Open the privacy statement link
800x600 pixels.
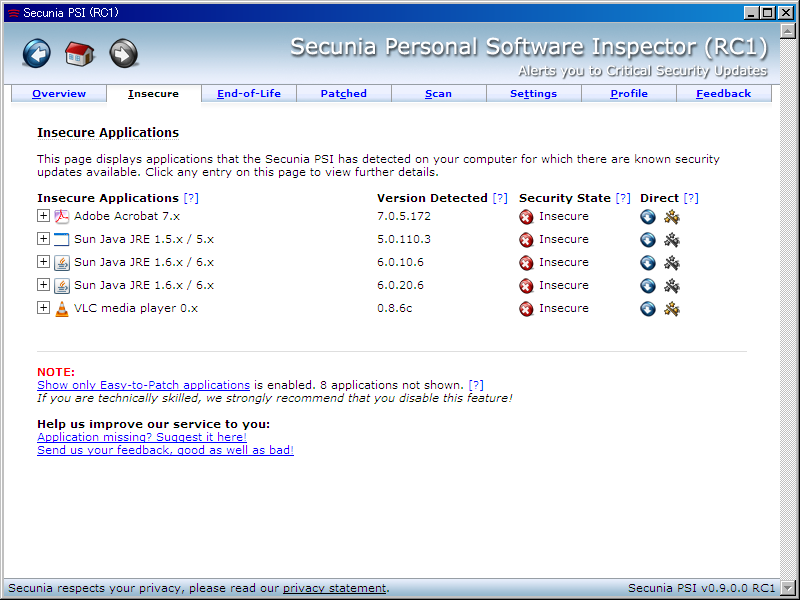click(x=335, y=588)
